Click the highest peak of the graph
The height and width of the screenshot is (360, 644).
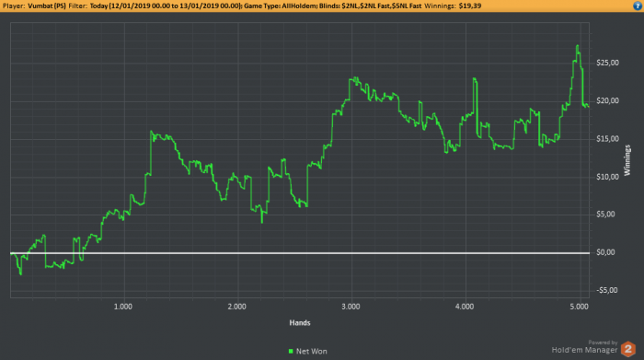(578, 46)
